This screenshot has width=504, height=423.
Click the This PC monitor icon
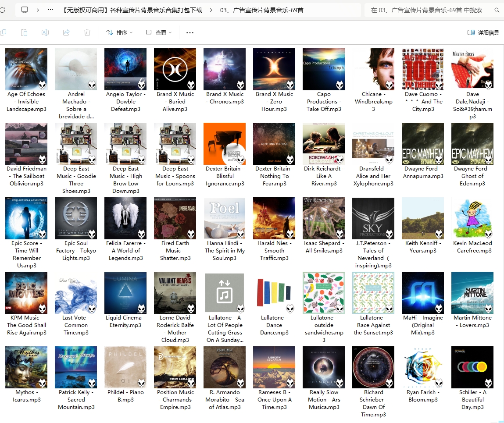[25, 10]
